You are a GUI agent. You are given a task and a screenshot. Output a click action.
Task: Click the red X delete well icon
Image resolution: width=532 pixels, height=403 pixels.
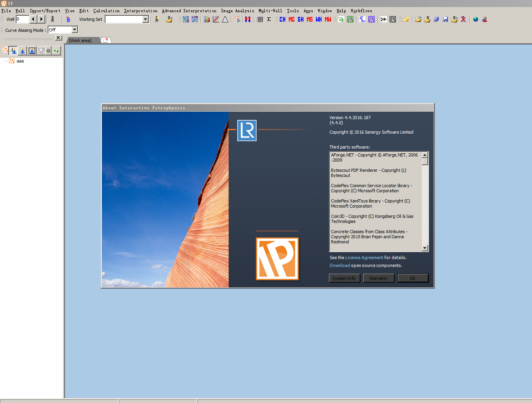coord(464,19)
